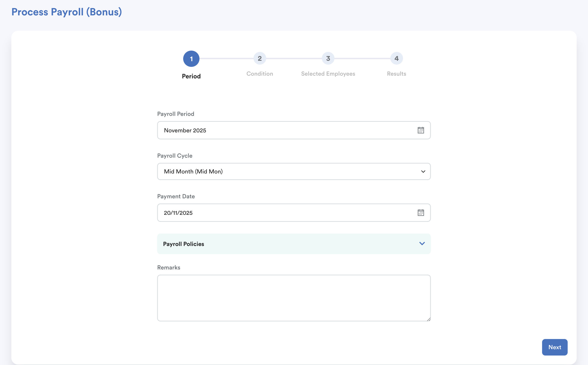Viewport: 588px width, 365px height.
Task: Click the Process Payroll (Bonus) heading
Action: [x=67, y=12]
